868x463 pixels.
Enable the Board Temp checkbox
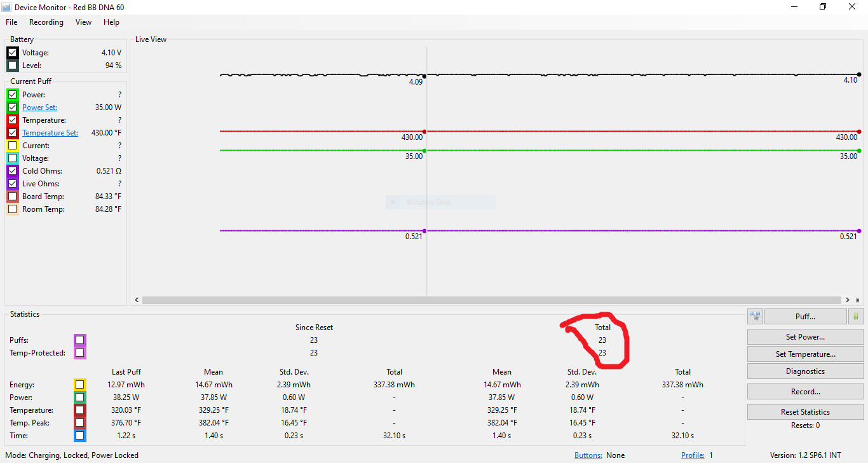tap(13, 197)
